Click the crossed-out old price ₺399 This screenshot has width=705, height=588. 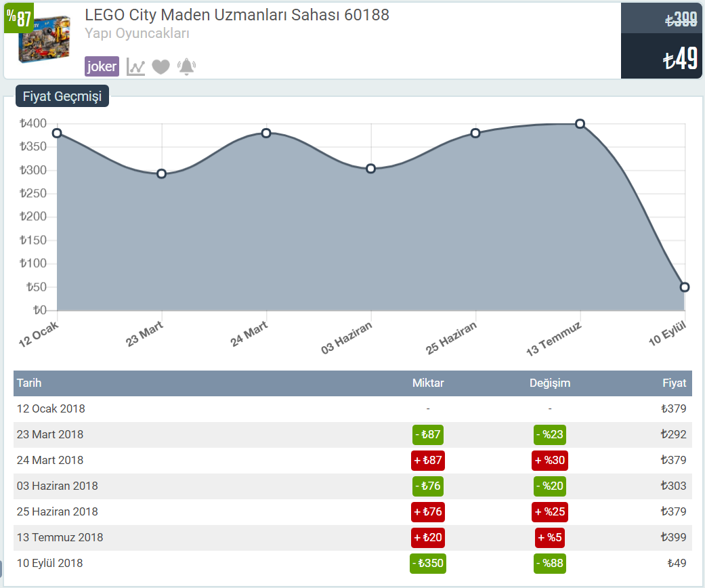pos(681,20)
